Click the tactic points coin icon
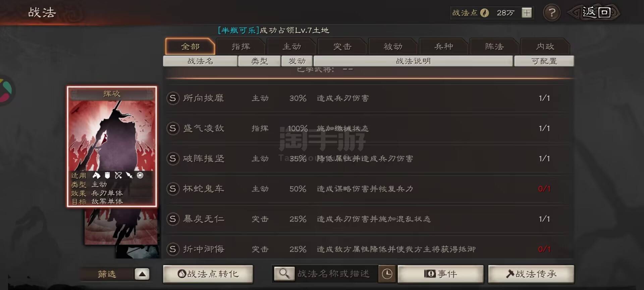644x290 pixels. (x=484, y=13)
